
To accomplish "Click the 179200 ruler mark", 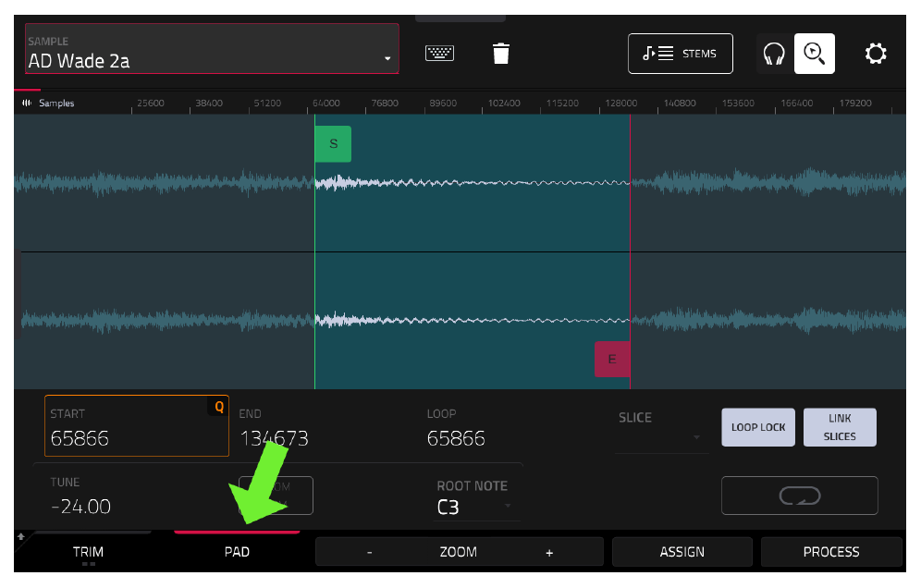I will coord(855,103).
